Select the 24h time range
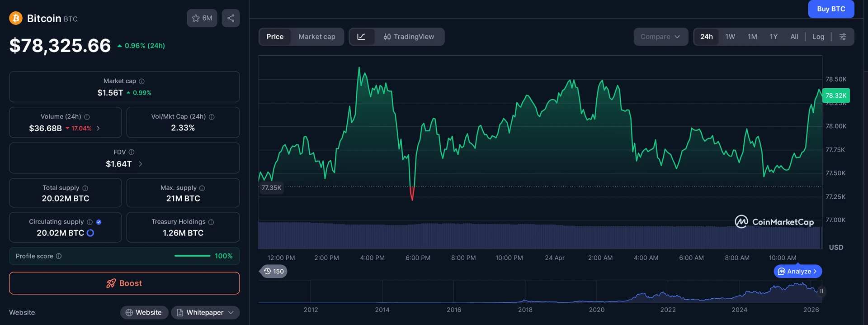The width and height of the screenshot is (868, 325). (x=707, y=37)
